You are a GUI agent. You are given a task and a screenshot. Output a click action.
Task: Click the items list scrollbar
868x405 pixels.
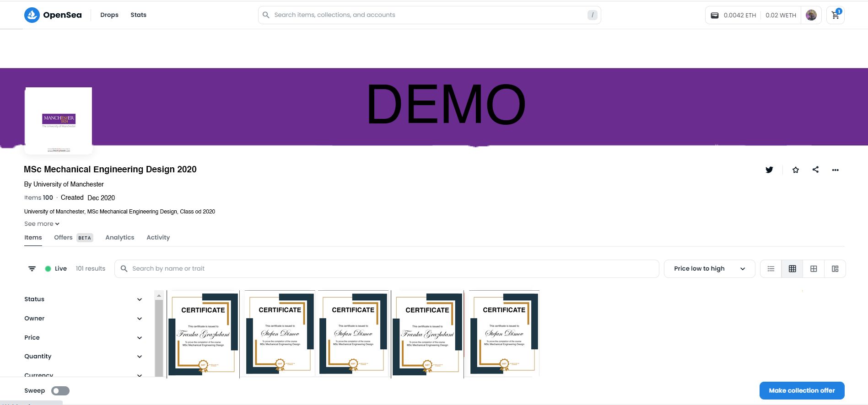click(x=159, y=338)
